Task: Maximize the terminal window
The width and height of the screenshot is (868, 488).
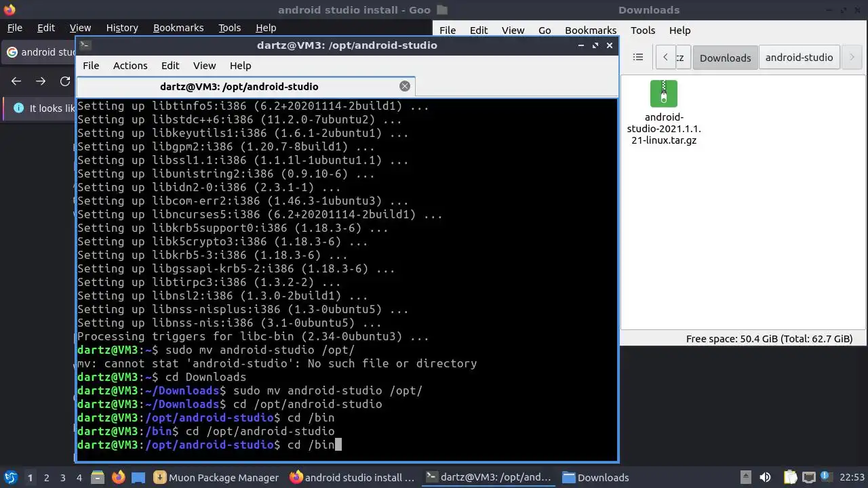Action: click(595, 45)
